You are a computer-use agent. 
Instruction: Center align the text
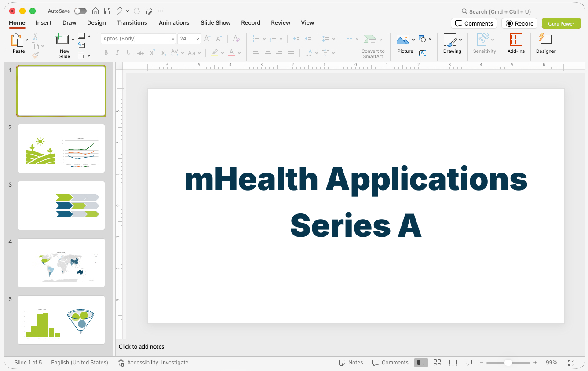268,53
